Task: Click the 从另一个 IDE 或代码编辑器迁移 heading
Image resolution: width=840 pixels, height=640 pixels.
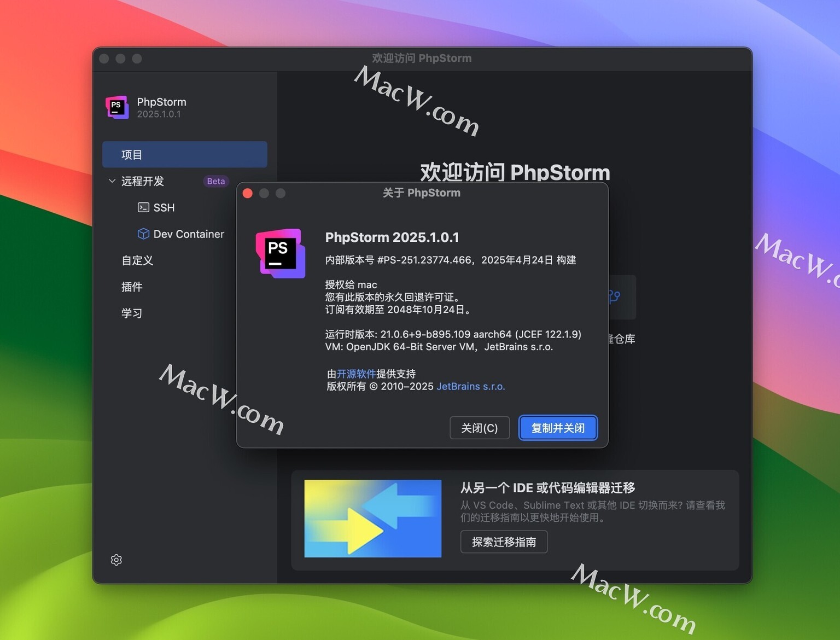Action: click(547, 487)
